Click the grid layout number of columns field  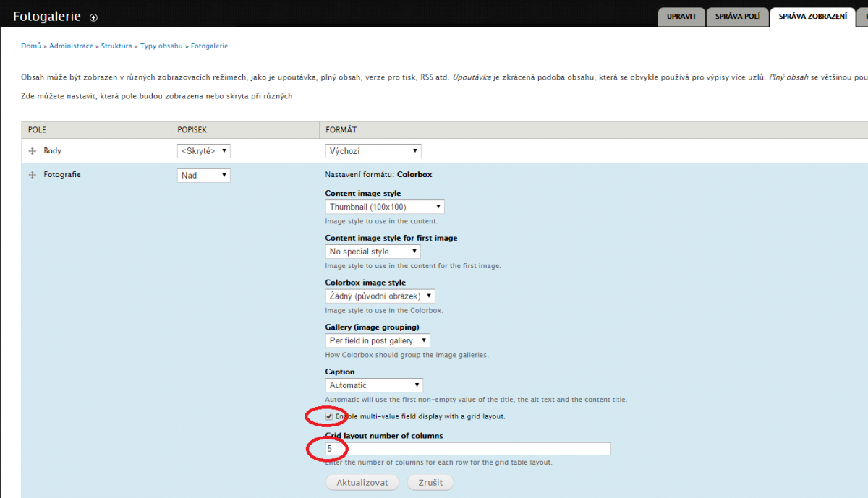point(468,449)
